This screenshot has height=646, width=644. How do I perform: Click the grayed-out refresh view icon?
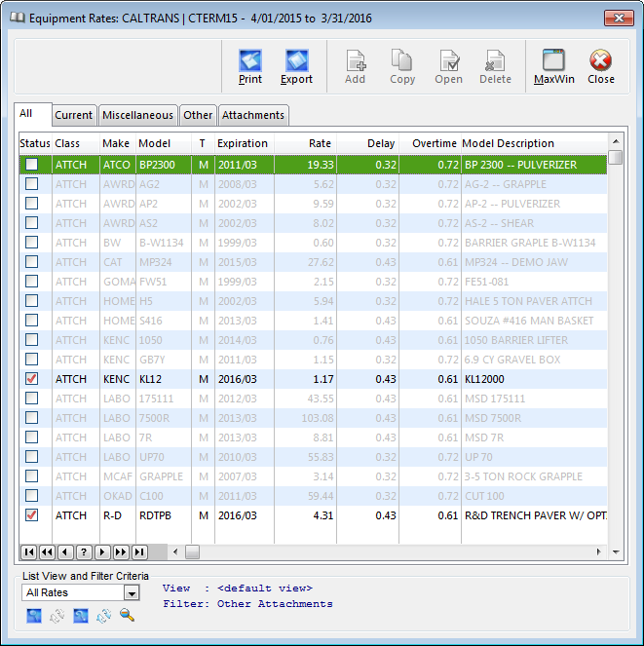pos(57,616)
